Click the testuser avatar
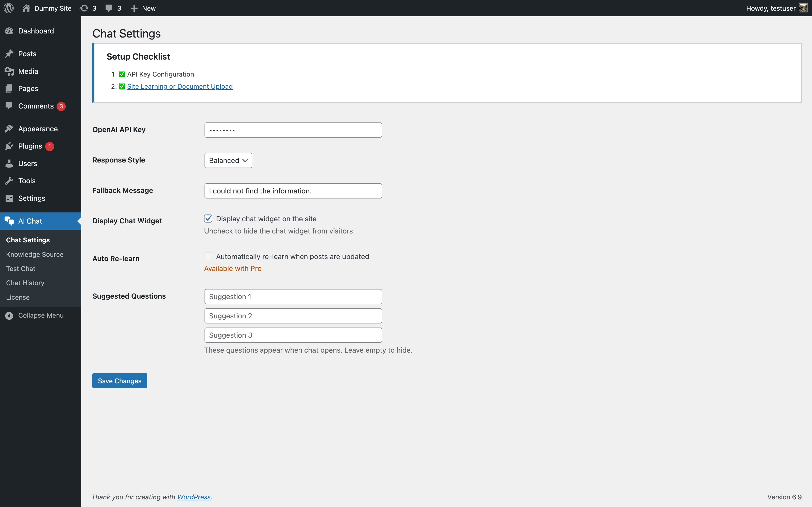812x507 pixels. [x=803, y=8]
